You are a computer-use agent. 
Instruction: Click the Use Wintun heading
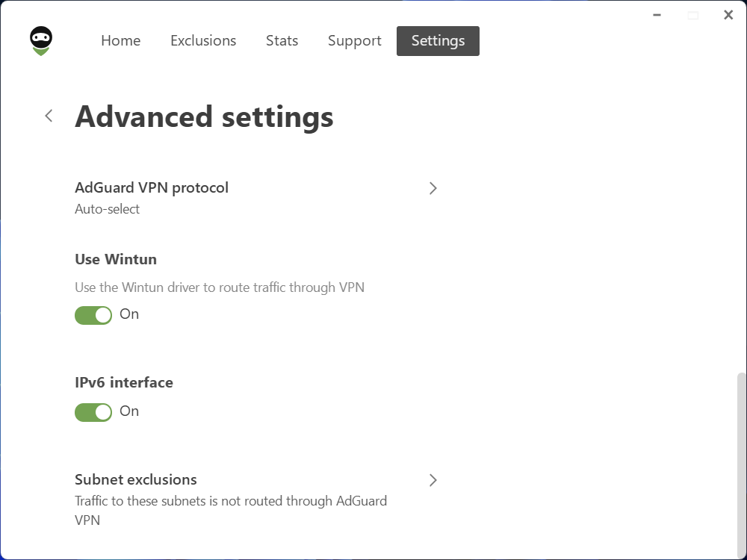tap(116, 259)
